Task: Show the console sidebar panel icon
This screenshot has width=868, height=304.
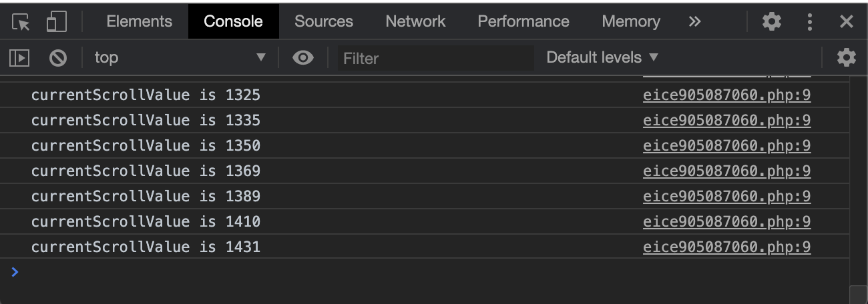Action: coord(19,58)
